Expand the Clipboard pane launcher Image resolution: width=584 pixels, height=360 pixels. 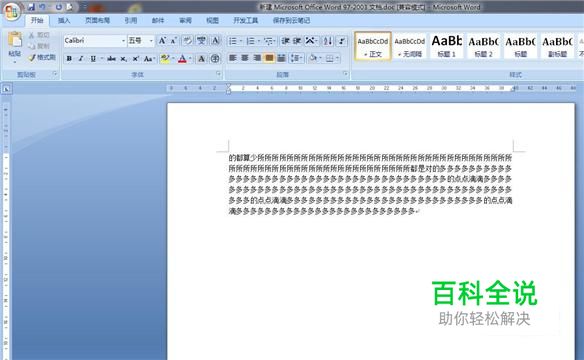point(55,74)
